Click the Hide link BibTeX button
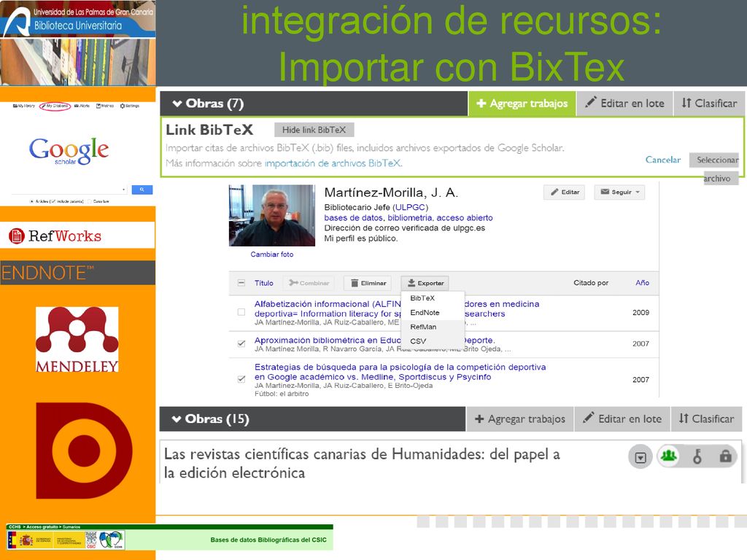 314,130
